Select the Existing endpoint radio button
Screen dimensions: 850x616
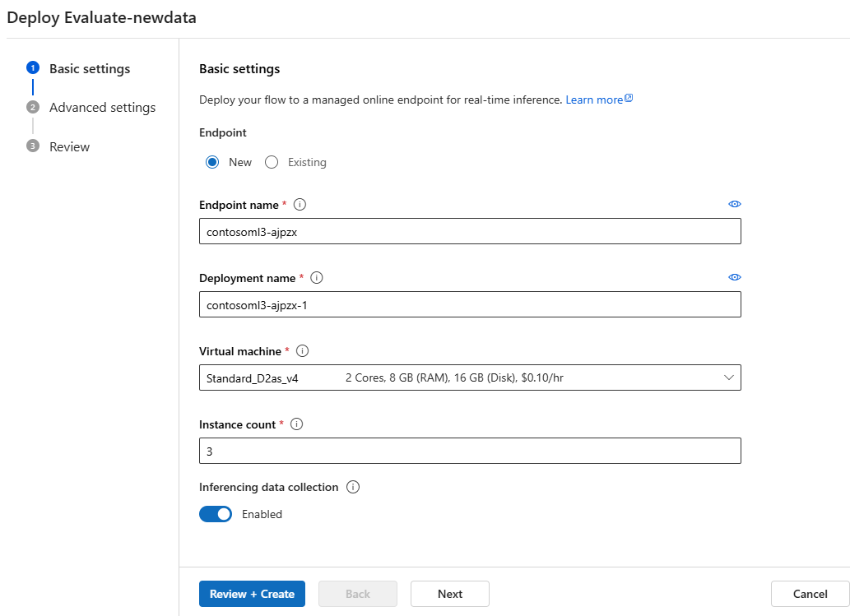click(272, 162)
